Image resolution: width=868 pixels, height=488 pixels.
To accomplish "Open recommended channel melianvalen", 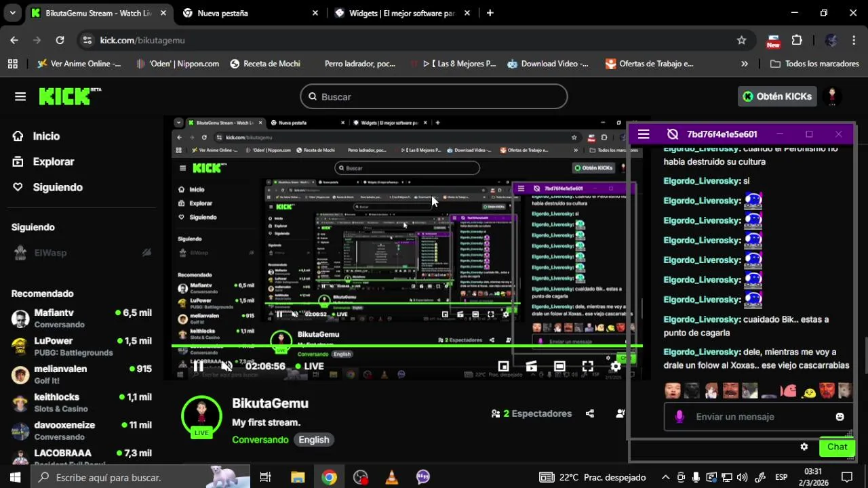I will pos(81,375).
